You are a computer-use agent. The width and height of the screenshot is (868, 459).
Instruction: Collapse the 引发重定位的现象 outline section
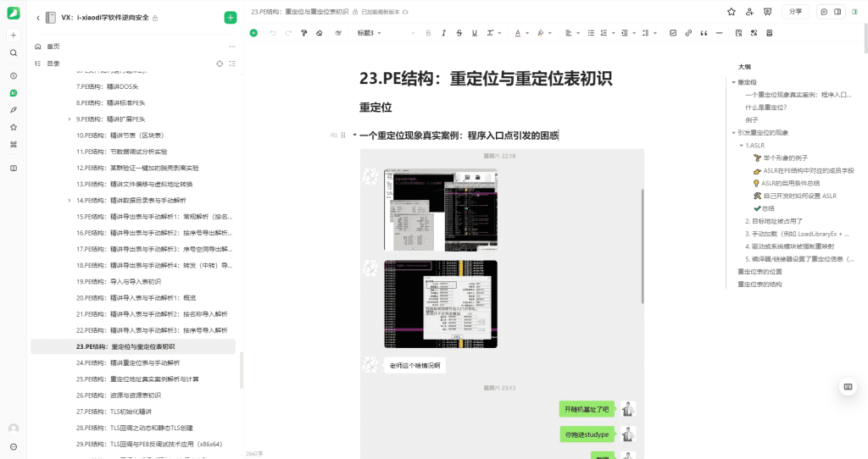(733, 133)
